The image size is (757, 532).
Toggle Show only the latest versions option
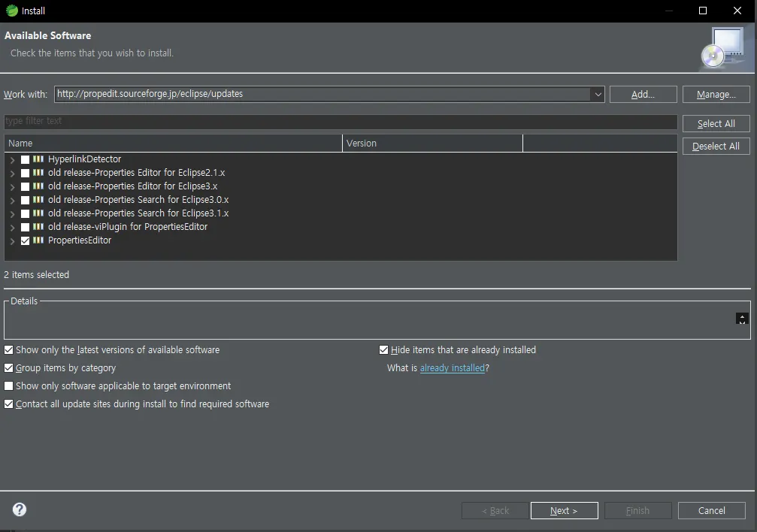[x=9, y=349]
